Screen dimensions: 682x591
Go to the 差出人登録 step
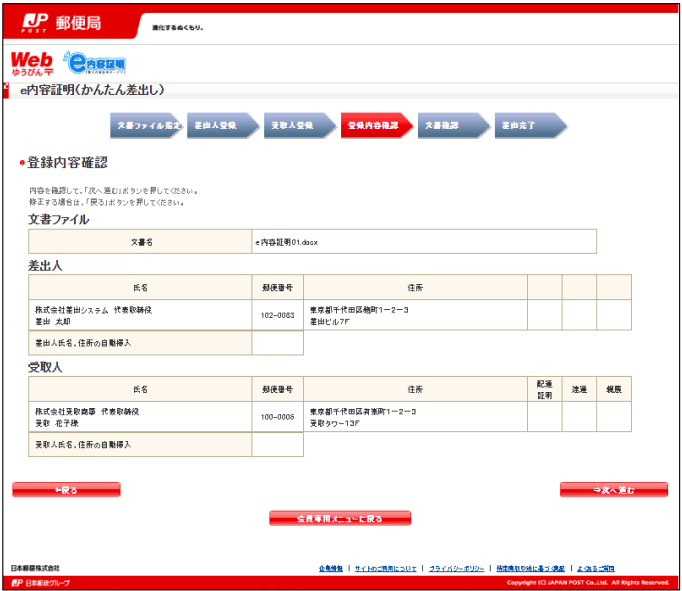223,125
